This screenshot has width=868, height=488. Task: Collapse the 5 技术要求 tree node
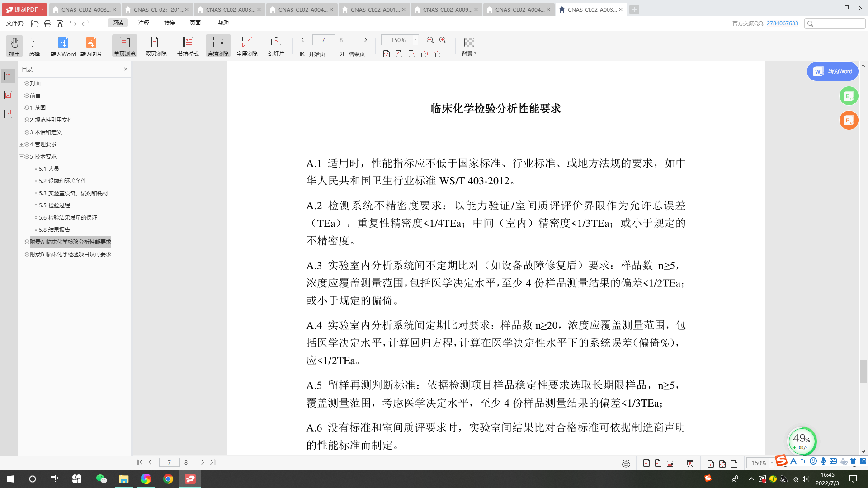(21, 157)
